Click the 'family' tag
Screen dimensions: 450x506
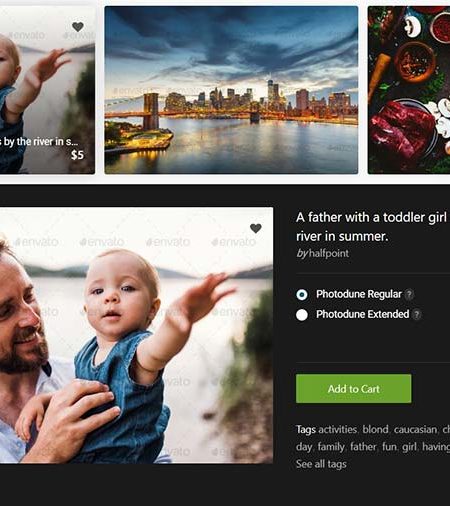[x=331, y=447]
